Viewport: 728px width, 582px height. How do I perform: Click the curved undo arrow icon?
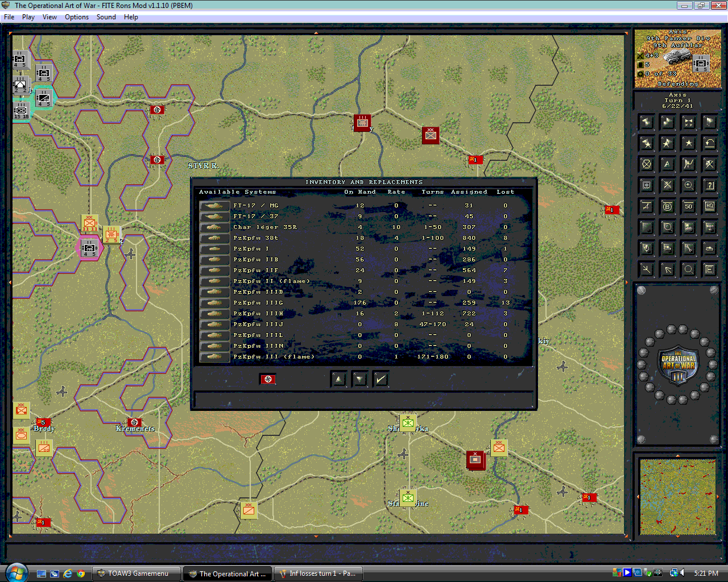[709, 143]
